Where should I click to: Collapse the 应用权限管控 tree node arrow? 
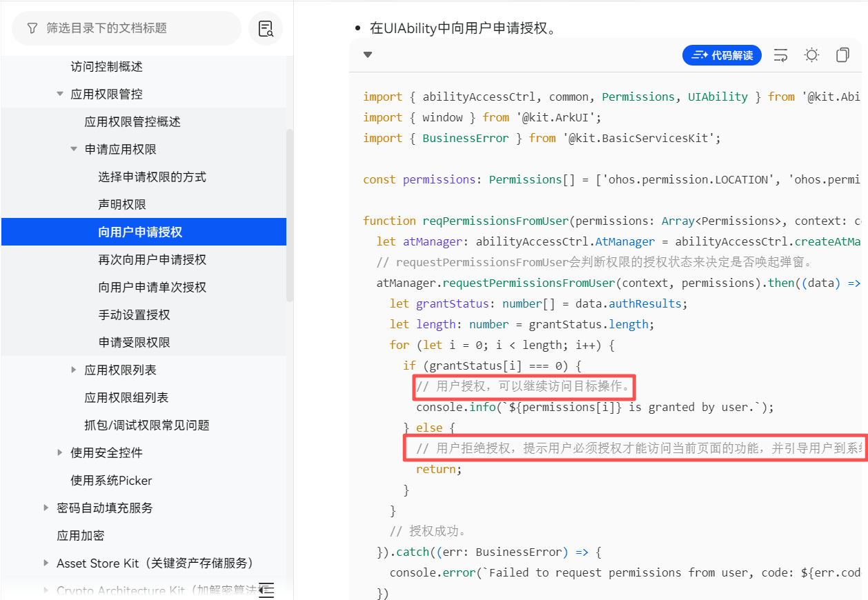point(60,94)
